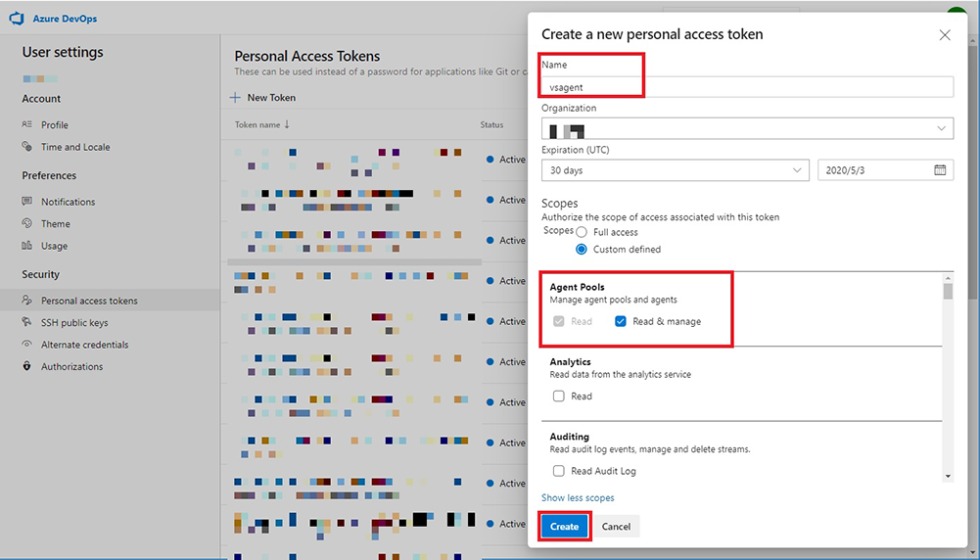This screenshot has width=980, height=560.
Task: Open Profile in User settings
Action: pyautogui.click(x=55, y=125)
